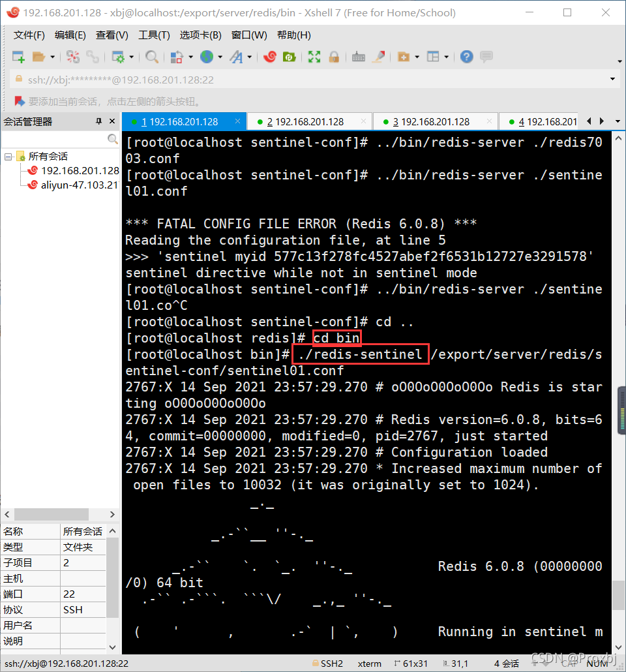The image size is (626, 672).
Task: Open the 选项卡(B) menu
Action: (201, 35)
